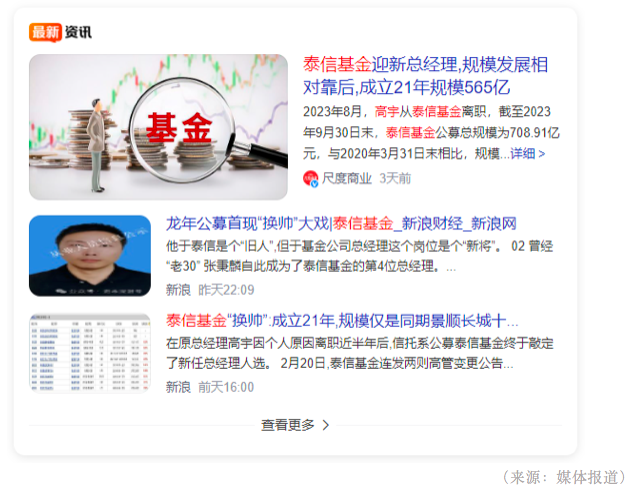Open headline 泰信基金迎新总经理,规模发展相对靠后

coord(425,76)
